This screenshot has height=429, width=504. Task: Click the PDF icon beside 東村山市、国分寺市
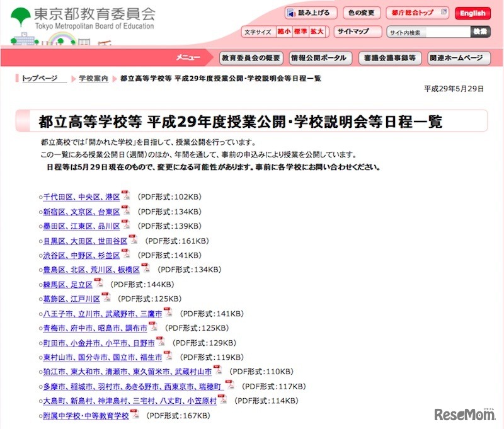click(x=168, y=355)
